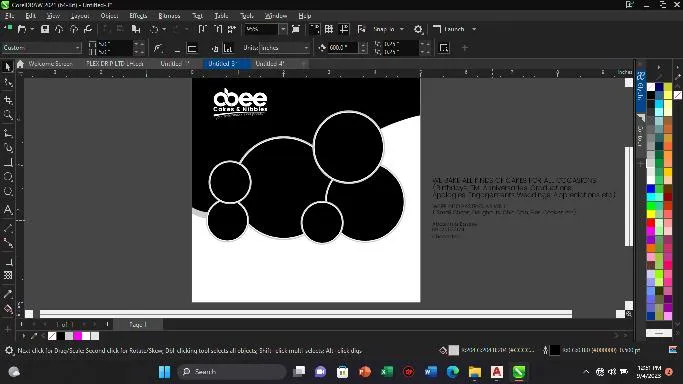The width and height of the screenshot is (683, 384).
Task: Select portrait page orientation
Action: click(x=177, y=48)
